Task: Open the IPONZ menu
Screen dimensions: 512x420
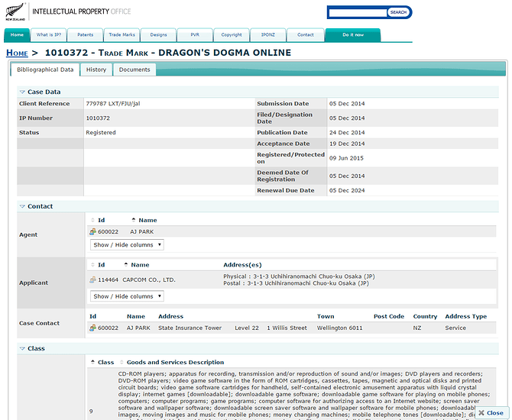Action: coord(268,35)
